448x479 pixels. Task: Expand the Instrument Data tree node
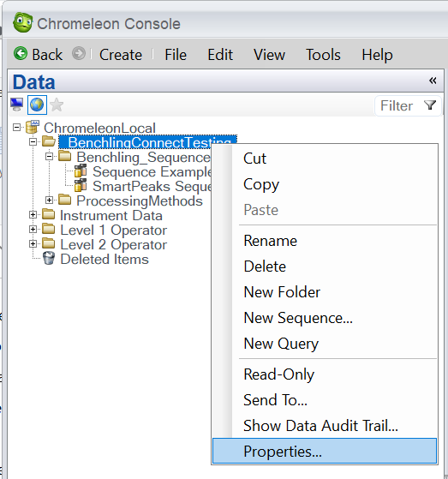click(x=33, y=215)
